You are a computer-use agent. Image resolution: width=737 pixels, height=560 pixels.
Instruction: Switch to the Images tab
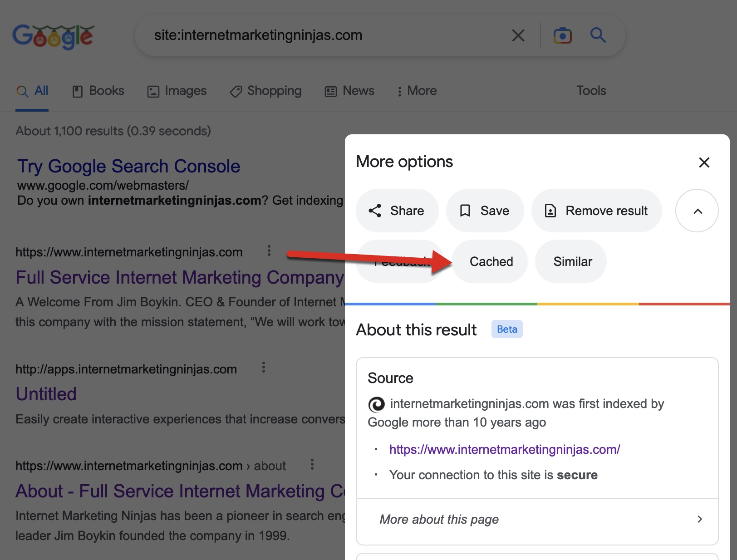point(177,91)
